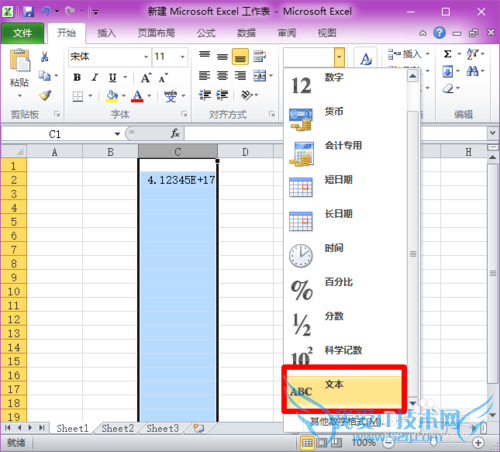Toggle italic formatting

tap(95, 78)
